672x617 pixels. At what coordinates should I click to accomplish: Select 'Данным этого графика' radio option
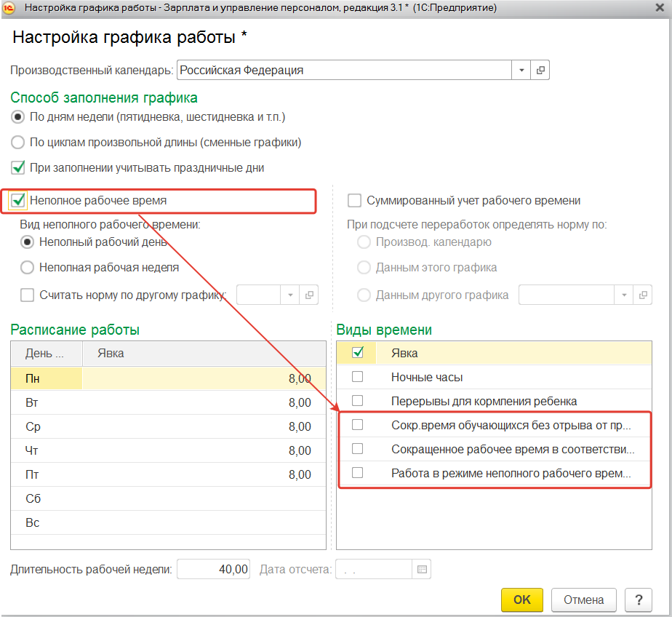pos(364,268)
